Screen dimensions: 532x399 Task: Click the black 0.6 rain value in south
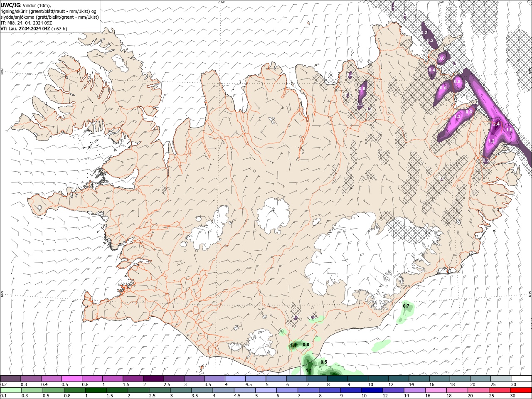306,345
